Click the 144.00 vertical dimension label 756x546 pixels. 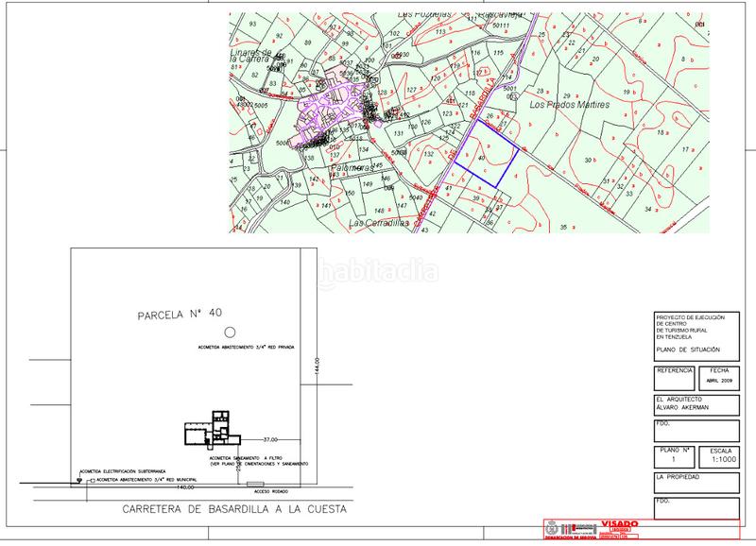[322, 366]
